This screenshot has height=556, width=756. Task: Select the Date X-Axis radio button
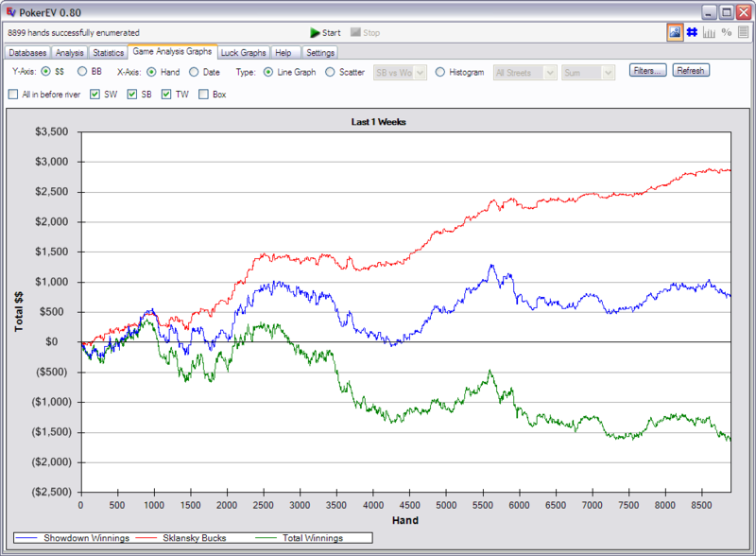pos(194,72)
